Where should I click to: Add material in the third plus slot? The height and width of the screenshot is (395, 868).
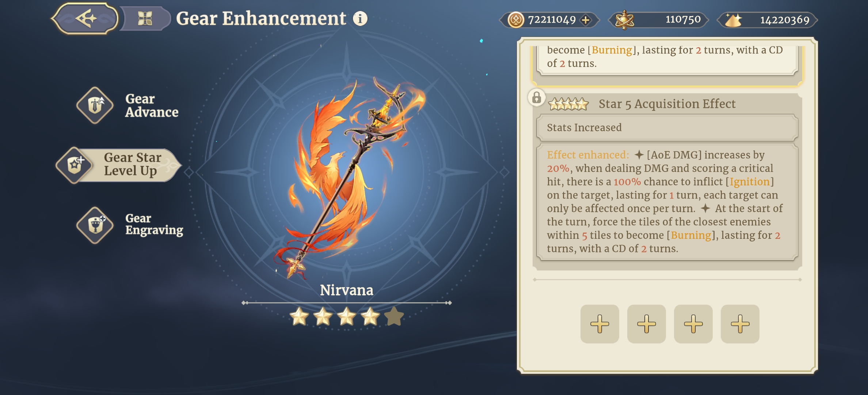point(693,324)
